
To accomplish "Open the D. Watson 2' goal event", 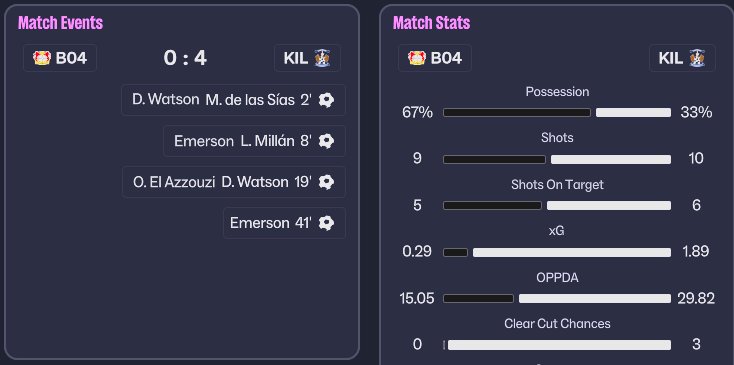I will pyautogui.click(x=233, y=100).
